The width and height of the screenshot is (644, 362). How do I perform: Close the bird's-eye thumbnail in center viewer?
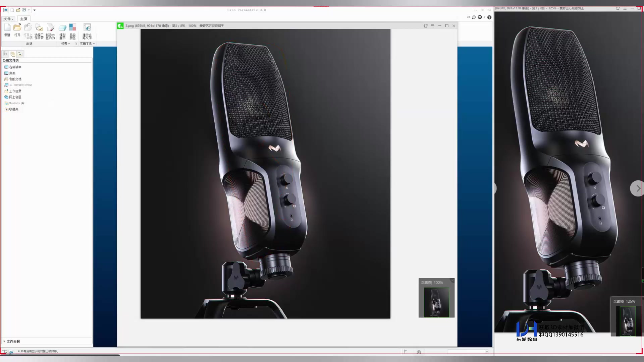(452, 280)
